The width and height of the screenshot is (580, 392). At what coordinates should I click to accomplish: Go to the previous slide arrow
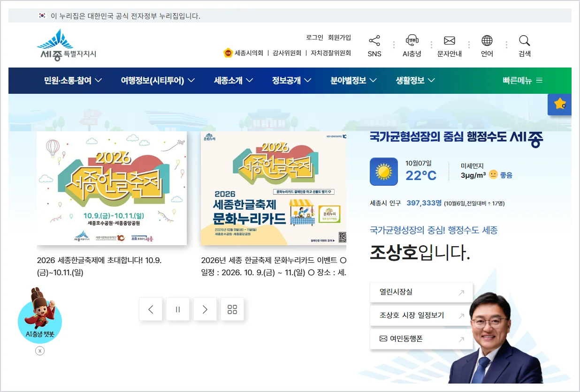(151, 309)
